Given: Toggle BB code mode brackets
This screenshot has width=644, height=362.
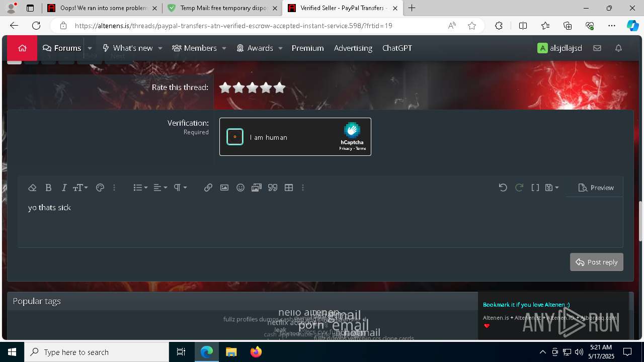Looking at the screenshot, I should click(x=535, y=188).
